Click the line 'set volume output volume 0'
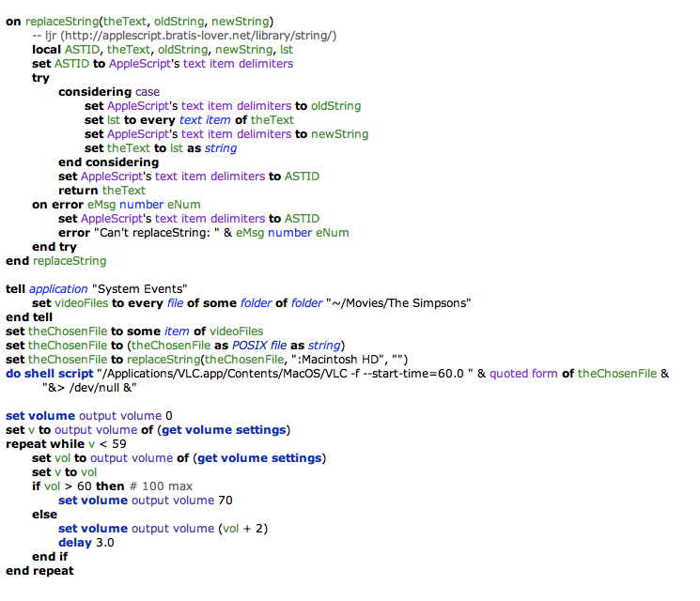The image size is (700, 601). (89, 416)
